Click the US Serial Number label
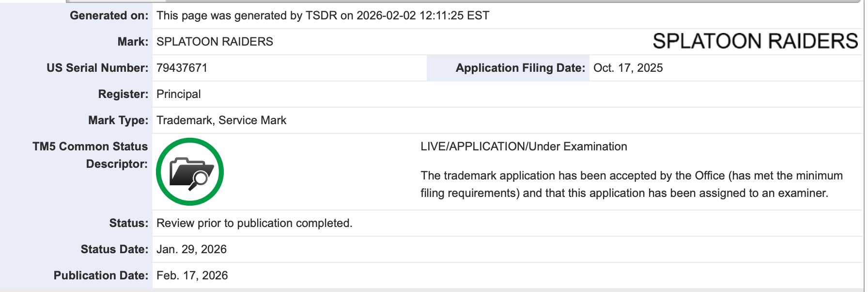The height and width of the screenshot is (292, 868). [x=97, y=68]
